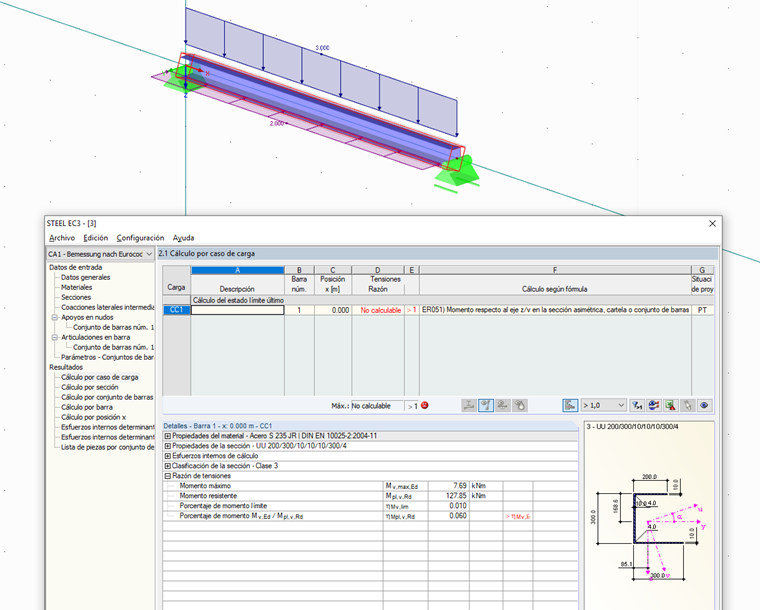Click the eye view mode icon
The height and width of the screenshot is (610, 760).
pos(704,406)
